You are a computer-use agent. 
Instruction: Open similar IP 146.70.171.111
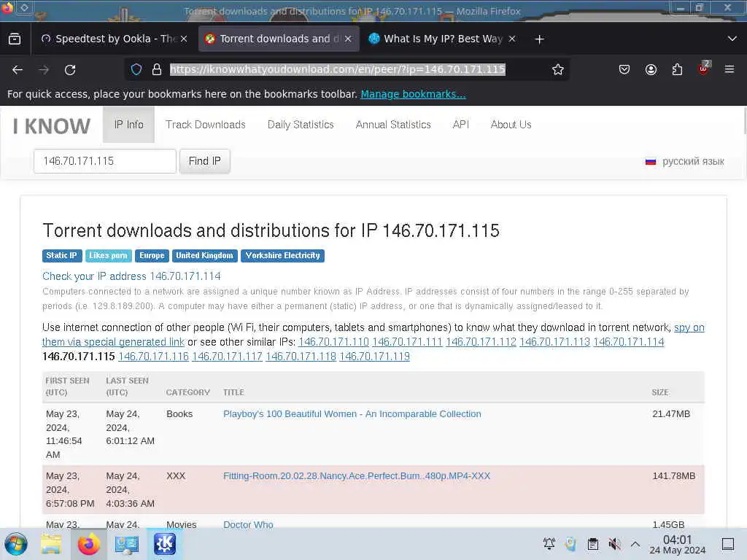point(407,342)
